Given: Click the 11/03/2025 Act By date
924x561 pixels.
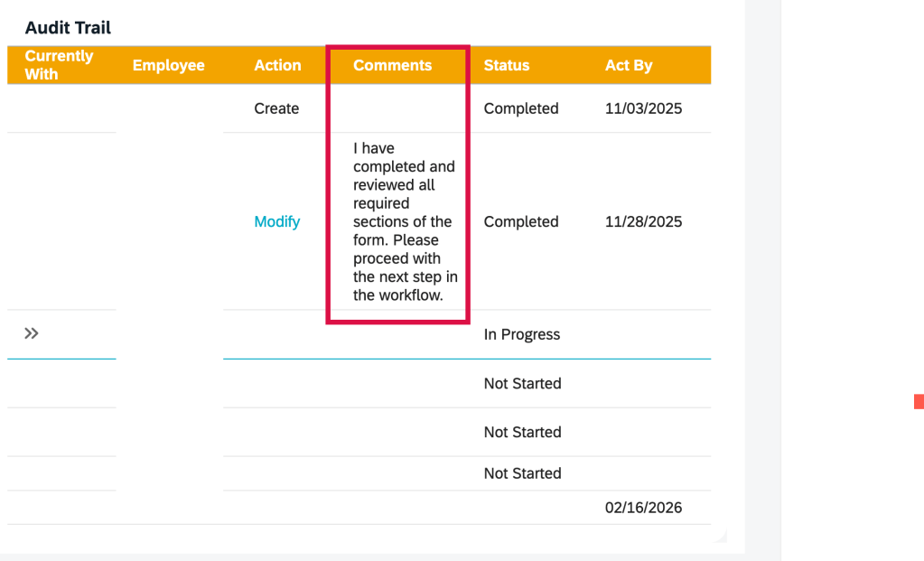Looking at the screenshot, I should point(643,108).
